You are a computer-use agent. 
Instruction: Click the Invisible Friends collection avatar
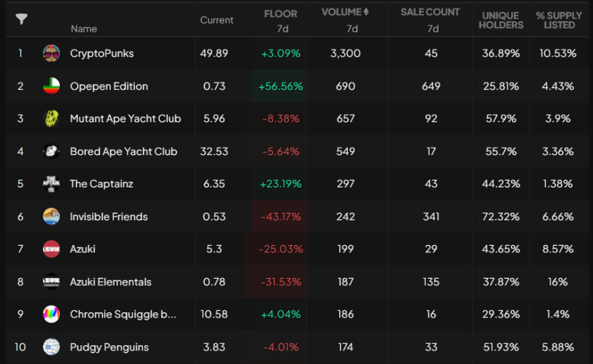(51, 216)
